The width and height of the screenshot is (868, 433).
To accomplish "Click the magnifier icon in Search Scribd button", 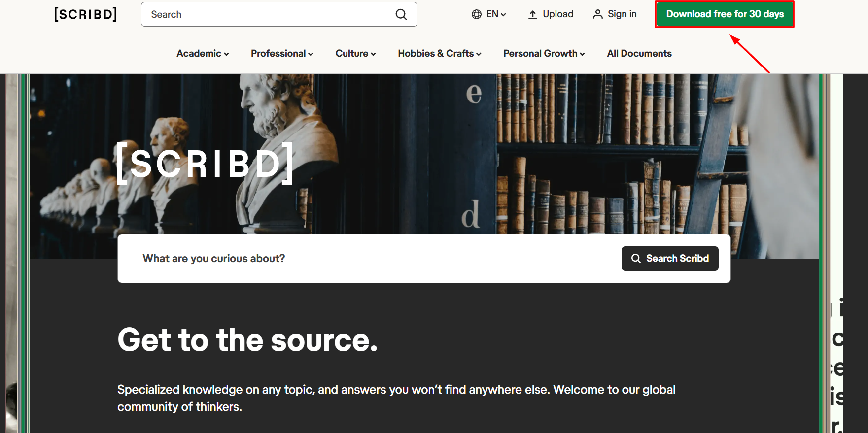I will [636, 259].
